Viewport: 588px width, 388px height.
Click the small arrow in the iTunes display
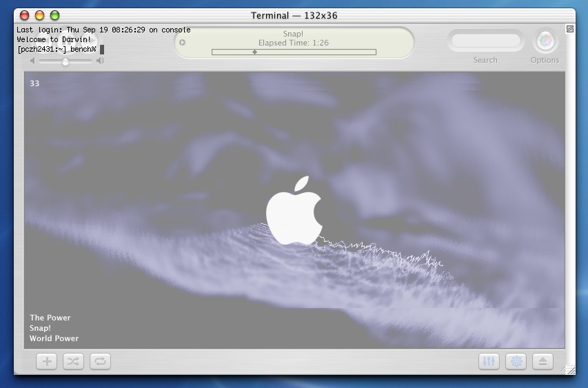(x=182, y=42)
